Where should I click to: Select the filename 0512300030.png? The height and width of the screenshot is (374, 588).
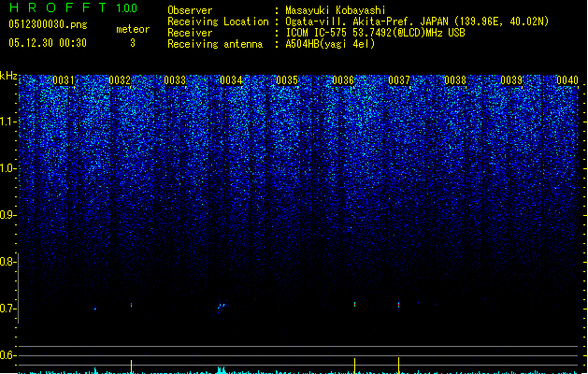coord(48,24)
